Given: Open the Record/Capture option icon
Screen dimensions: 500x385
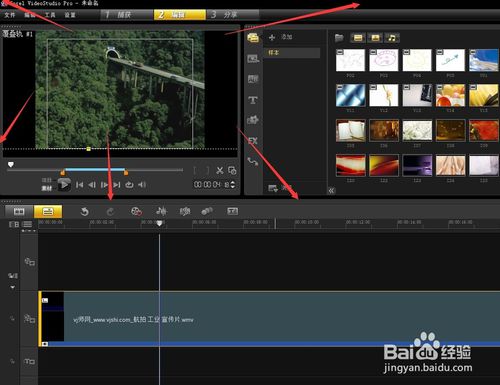Looking at the screenshot, I should point(136,211).
